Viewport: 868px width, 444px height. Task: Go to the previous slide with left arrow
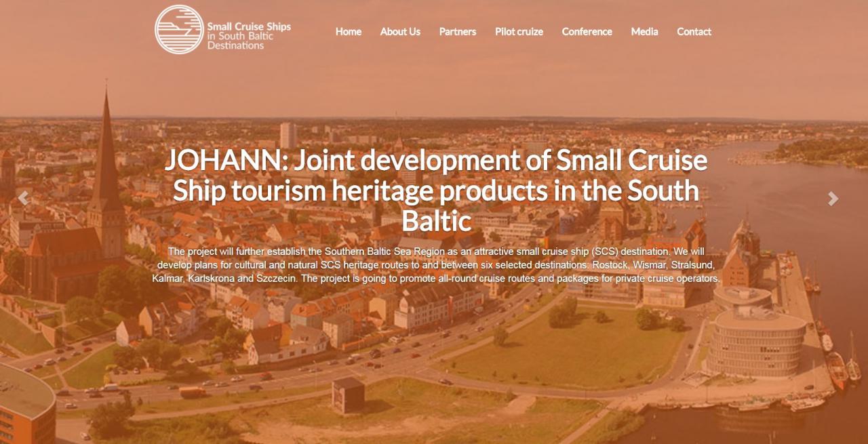[x=24, y=199]
